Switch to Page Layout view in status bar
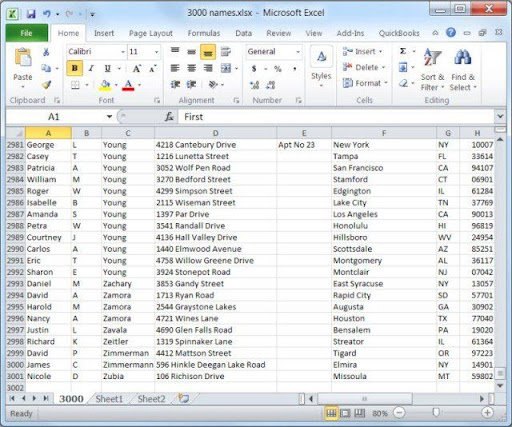512x427 pixels. tap(345, 413)
